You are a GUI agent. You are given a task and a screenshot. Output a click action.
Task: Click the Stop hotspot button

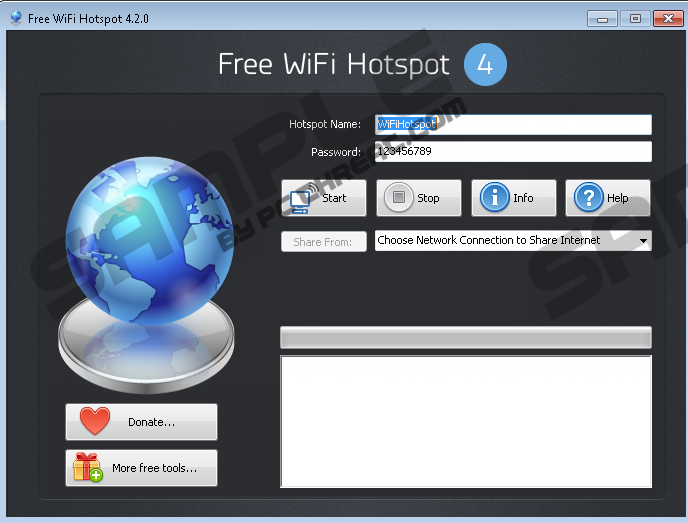click(419, 198)
